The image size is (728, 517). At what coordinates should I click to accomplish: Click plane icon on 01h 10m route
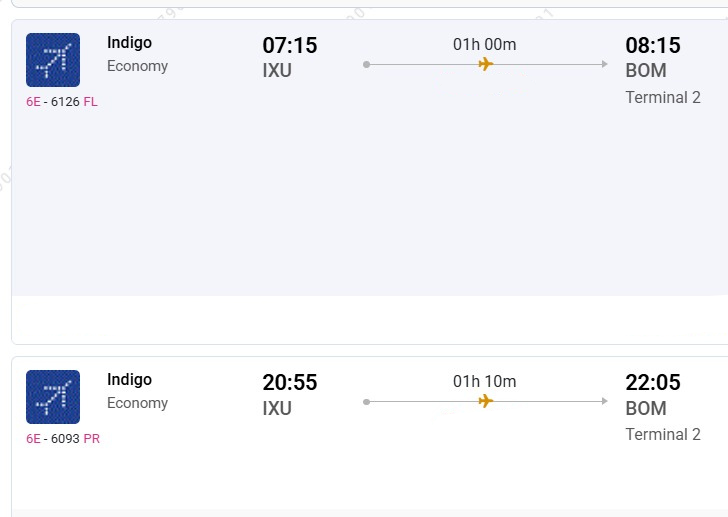click(486, 401)
